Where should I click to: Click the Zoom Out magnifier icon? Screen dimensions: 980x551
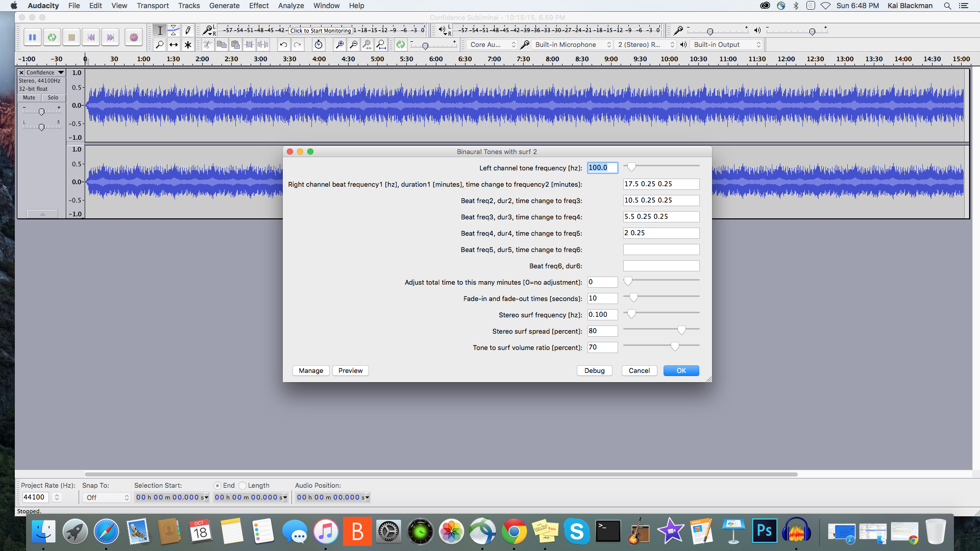click(353, 45)
